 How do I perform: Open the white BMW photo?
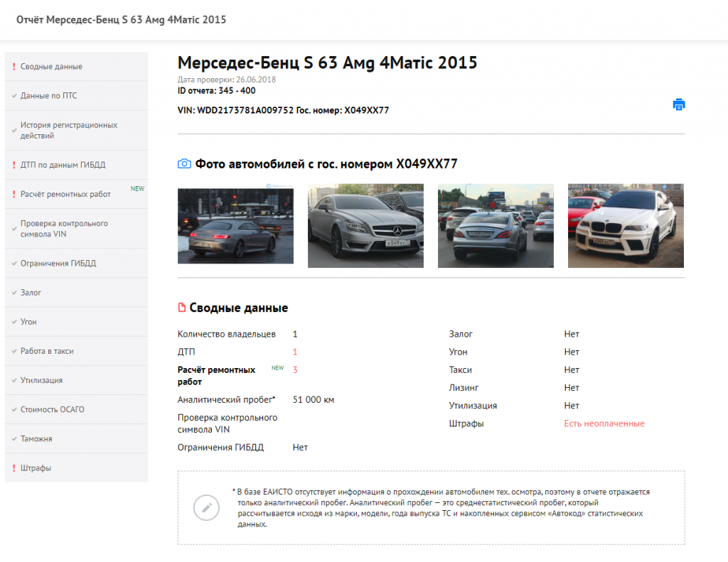[626, 225]
